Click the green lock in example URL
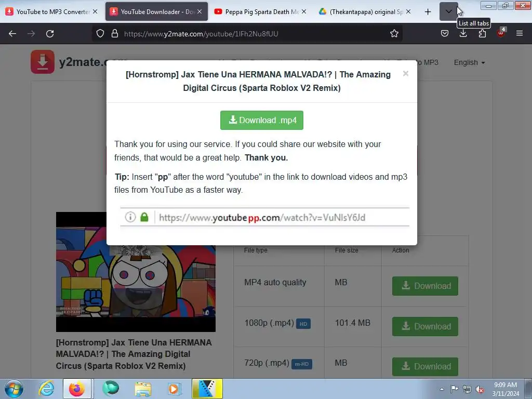 coord(144,217)
